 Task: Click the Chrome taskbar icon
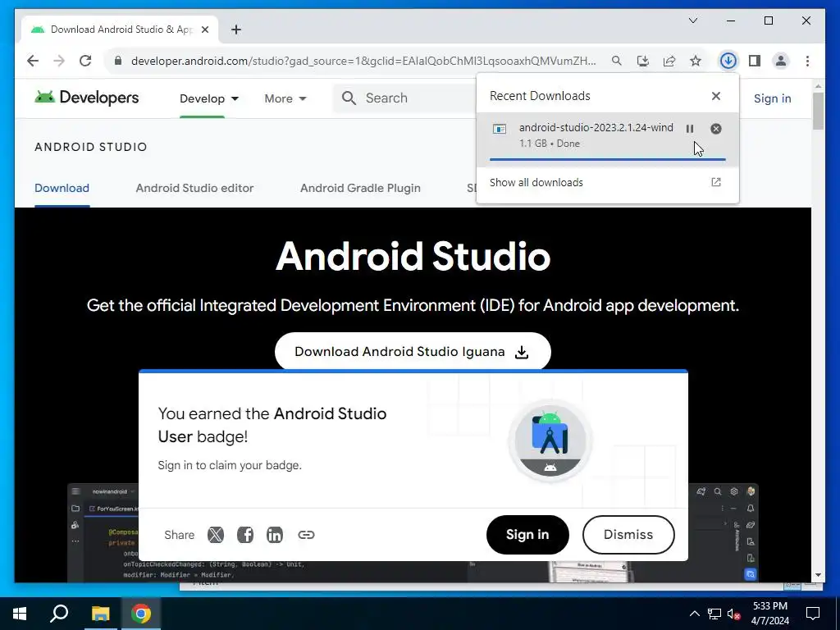[141, 614]
